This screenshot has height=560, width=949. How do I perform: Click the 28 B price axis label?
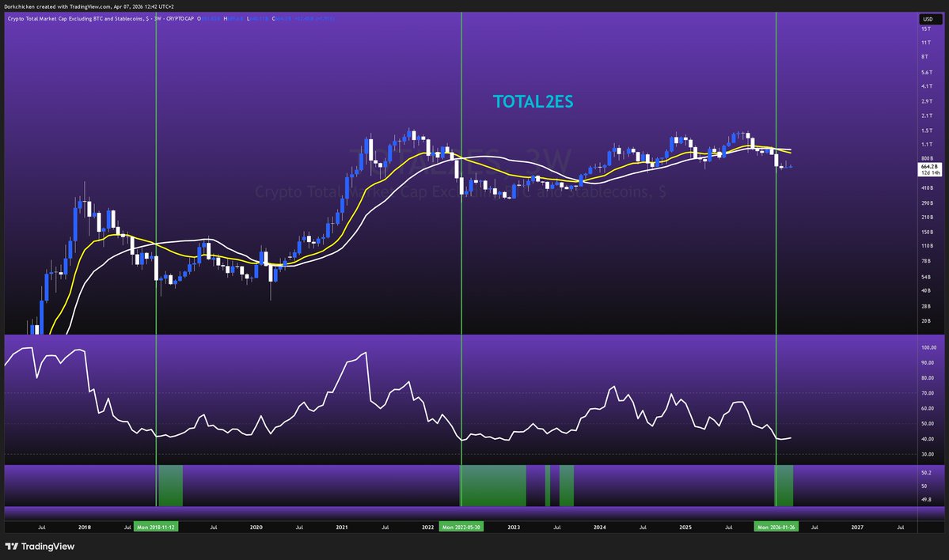coord(926,307)
